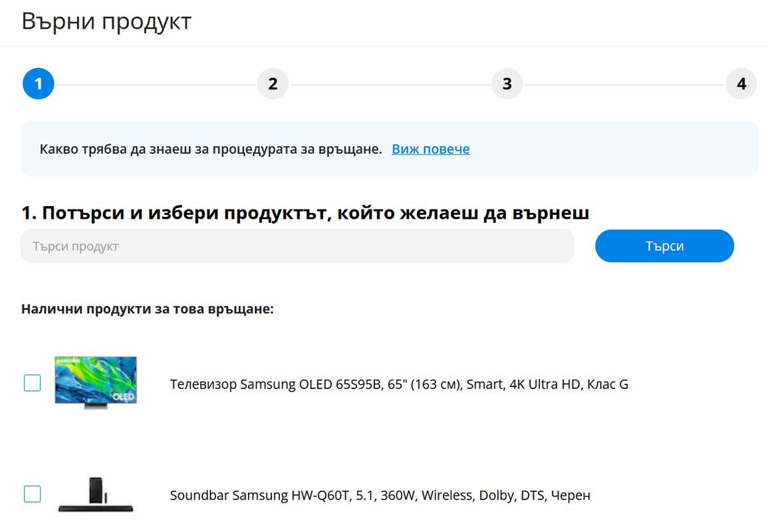768x532 pixels.
Task: Select 'Soundbar Samsung HW-Q60T' product title
Action: point(380,495)
